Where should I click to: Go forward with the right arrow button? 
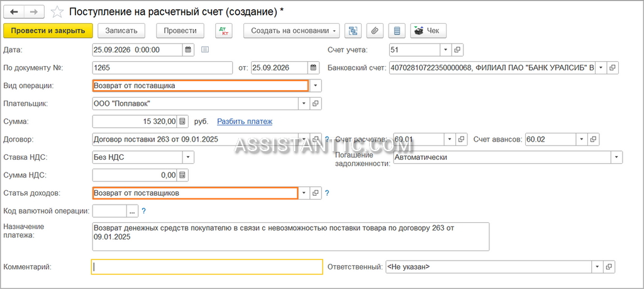pyautogui.click(x=34, y=12)
